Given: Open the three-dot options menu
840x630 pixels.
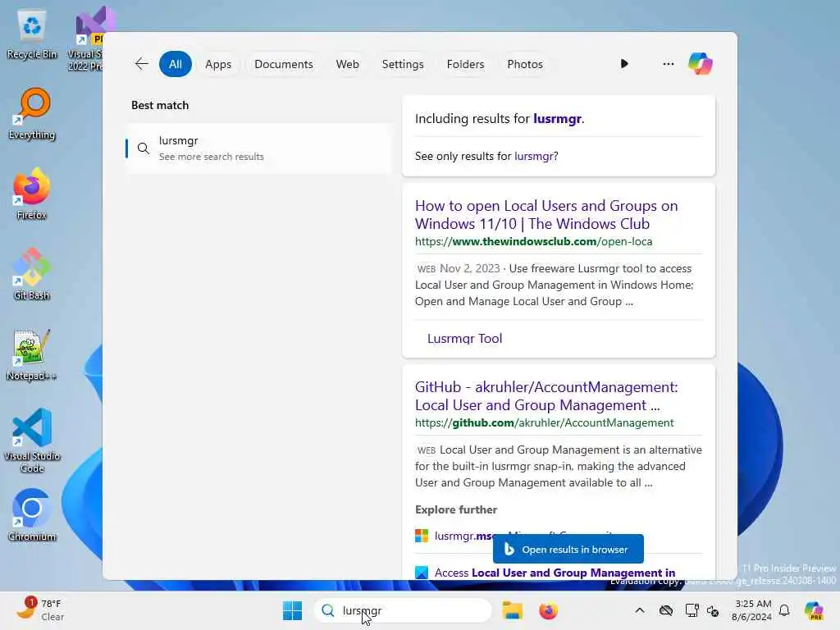Looking at the screenshot, I should pos(668,64).
